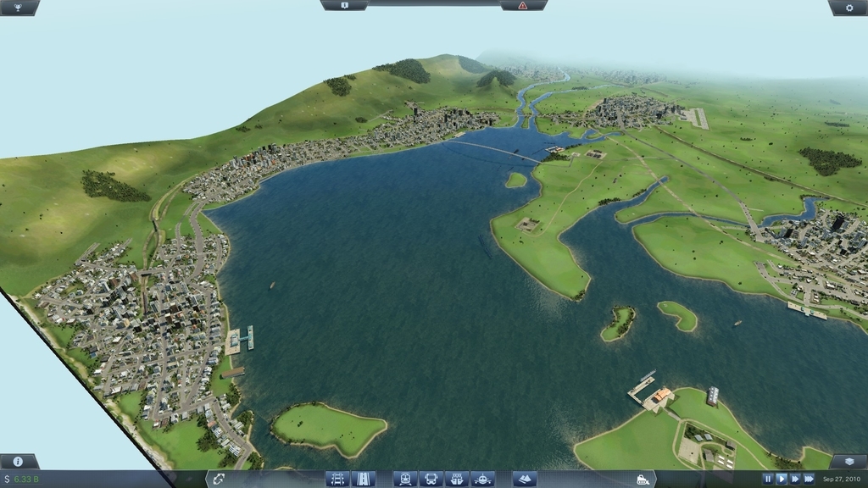Pause the game simulation
The height and width of the screenshot is (488, 868).
[x=768, y=480]
